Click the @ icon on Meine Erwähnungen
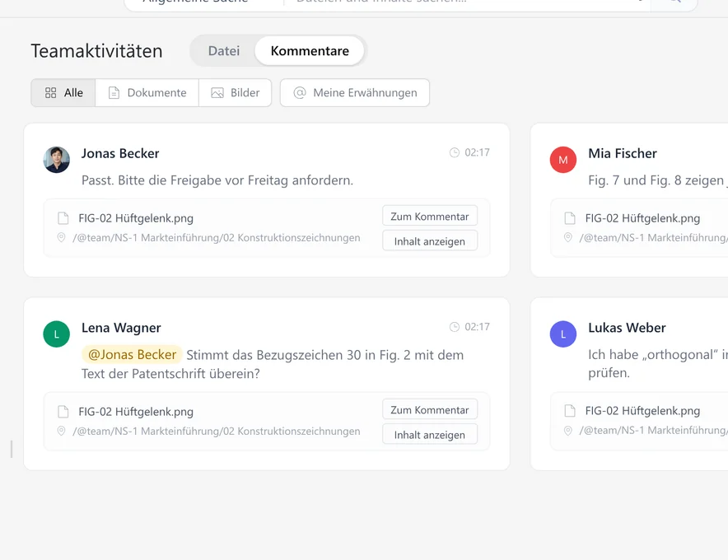The height and width of the screenshot is (560, 728). pyautogui.click(x=300, y=93)
